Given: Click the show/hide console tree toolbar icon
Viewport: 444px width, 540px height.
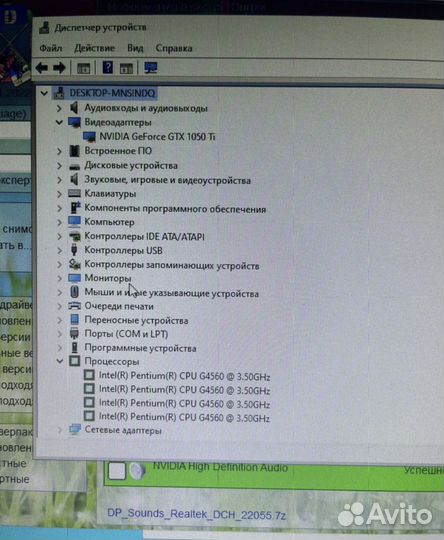Looking at the screenshot, I should 83,68.
